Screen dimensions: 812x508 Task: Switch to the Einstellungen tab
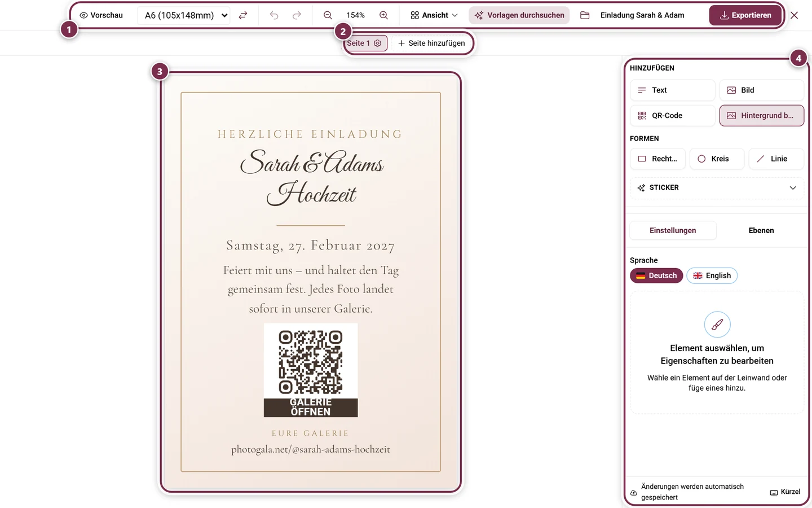673,230
